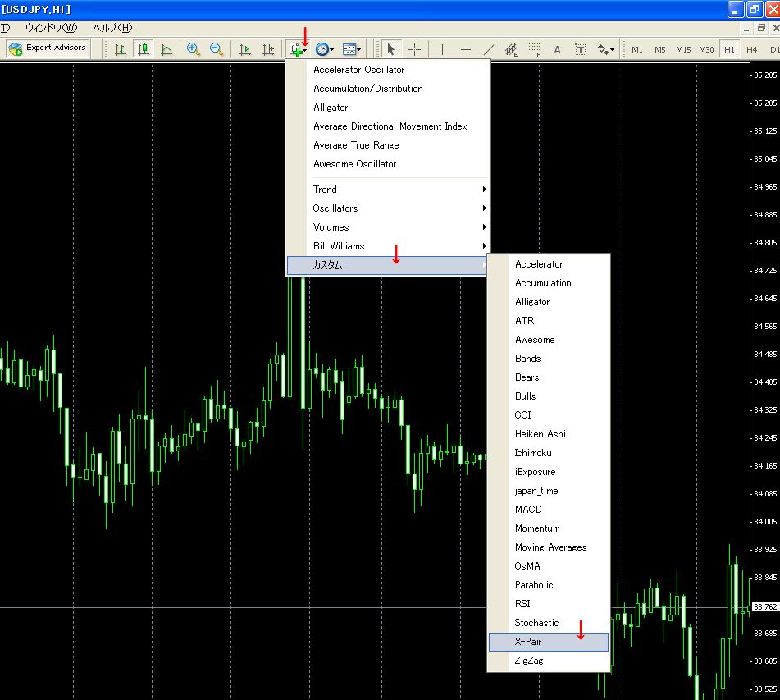The width and height of the screenshot is (780, 700).
Task: Select Awesome custom indicator
Action: (x=549, y=340)
